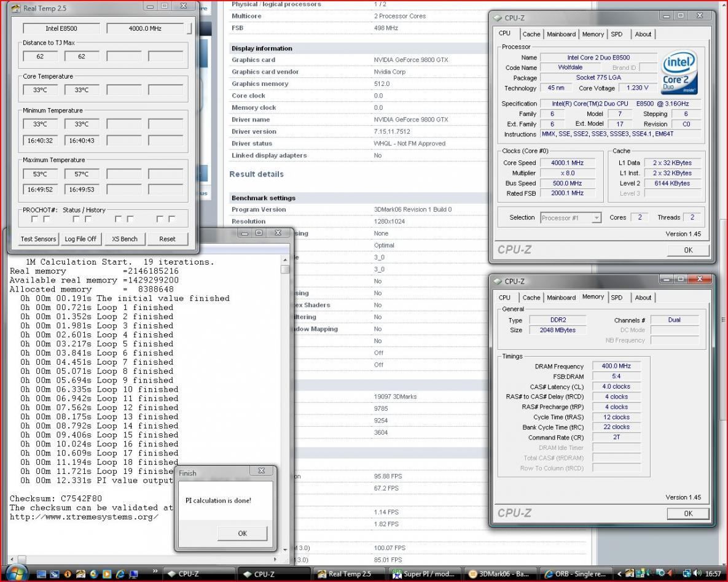Click Level 2 cache value 6144 KBytes
Viewport: 728px width, 582px height.
[x=672, y=184]
